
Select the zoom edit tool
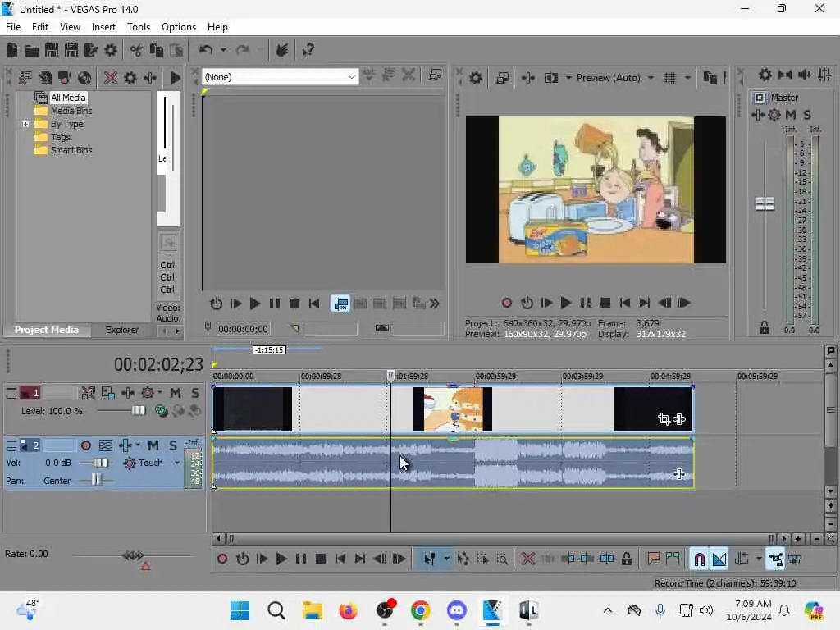click(x=502, y=559)
